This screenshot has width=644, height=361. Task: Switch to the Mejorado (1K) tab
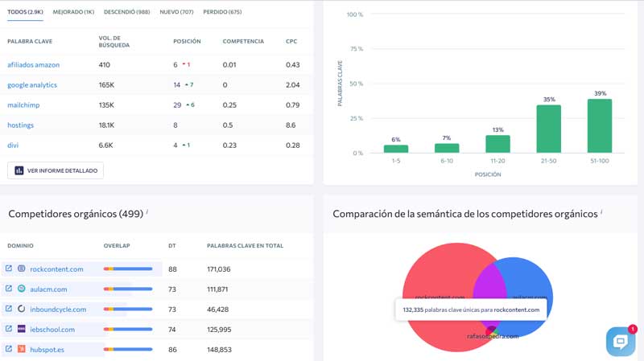(x=73, y=12)
